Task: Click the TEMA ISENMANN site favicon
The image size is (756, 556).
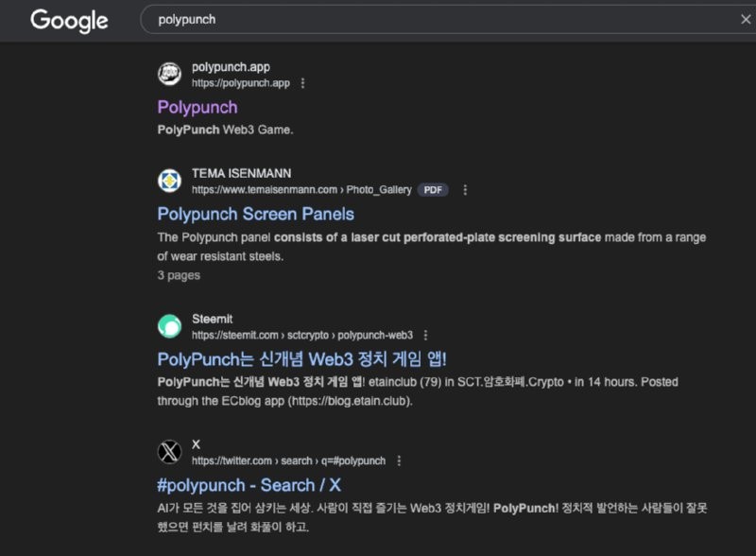Action: point(170,181)
